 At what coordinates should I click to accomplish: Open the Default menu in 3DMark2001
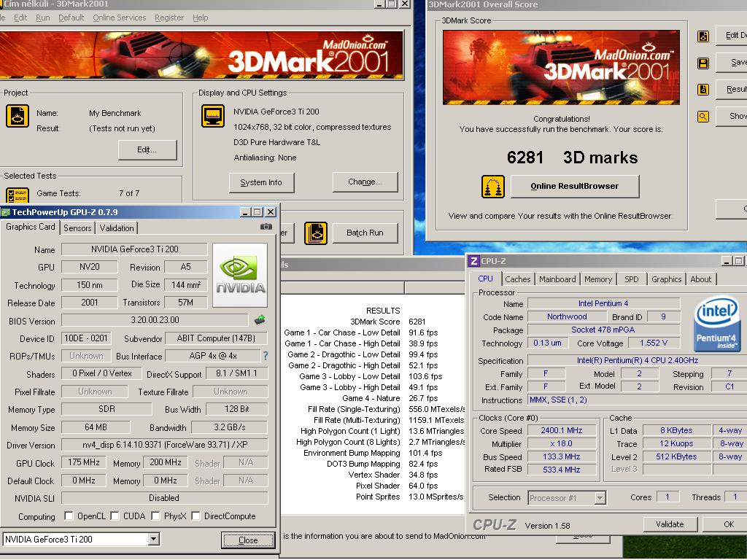coord(71,17)
